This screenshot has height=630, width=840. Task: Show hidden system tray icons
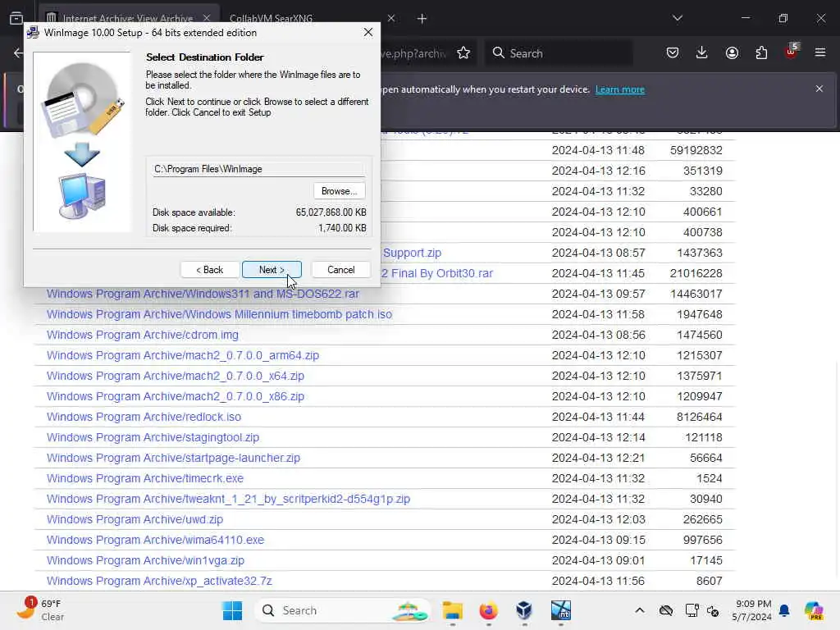(640, 610)
